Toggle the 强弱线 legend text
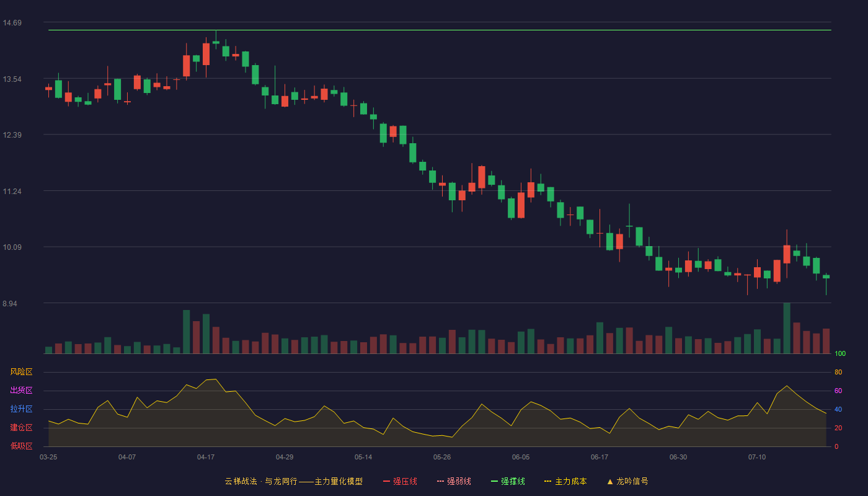Screen dimensions: 868x496 (459, 481)
